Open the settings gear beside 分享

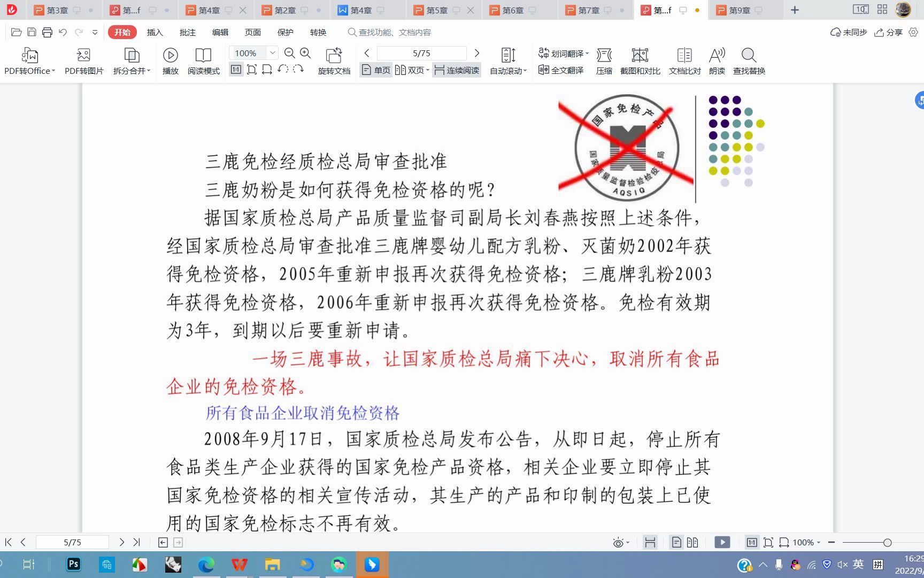(x=913, y=32)
